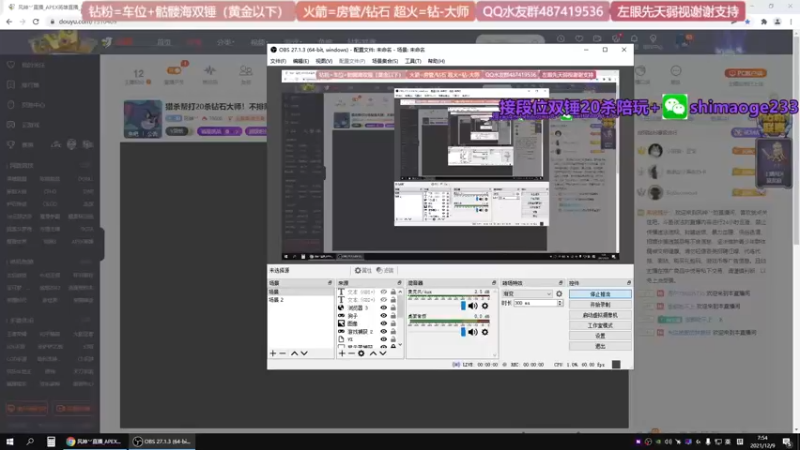Reload the Douyu page in Chrome

[x=36, y=22]
